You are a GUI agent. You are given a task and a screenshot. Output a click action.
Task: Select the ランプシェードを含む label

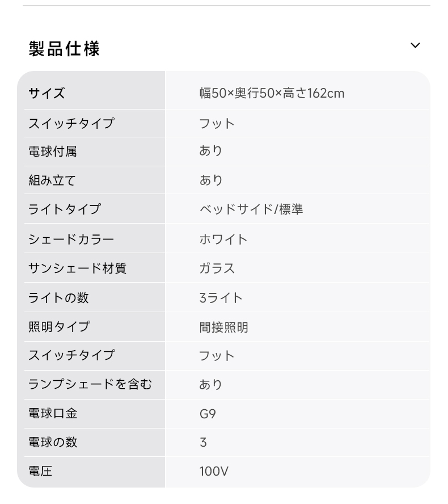(x=90, y=384)
